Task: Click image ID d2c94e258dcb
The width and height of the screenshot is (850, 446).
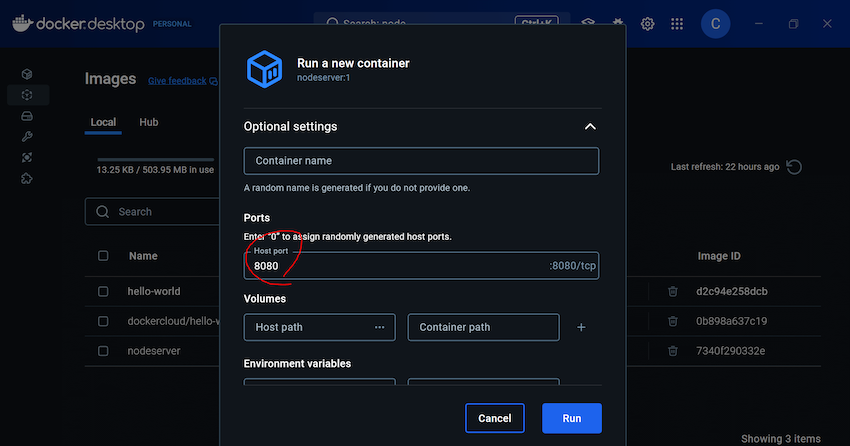Action: (732, 292)
